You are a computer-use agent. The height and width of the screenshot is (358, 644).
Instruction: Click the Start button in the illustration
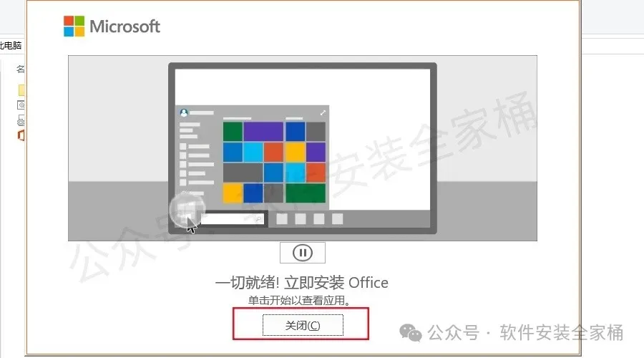pos(187,211)
